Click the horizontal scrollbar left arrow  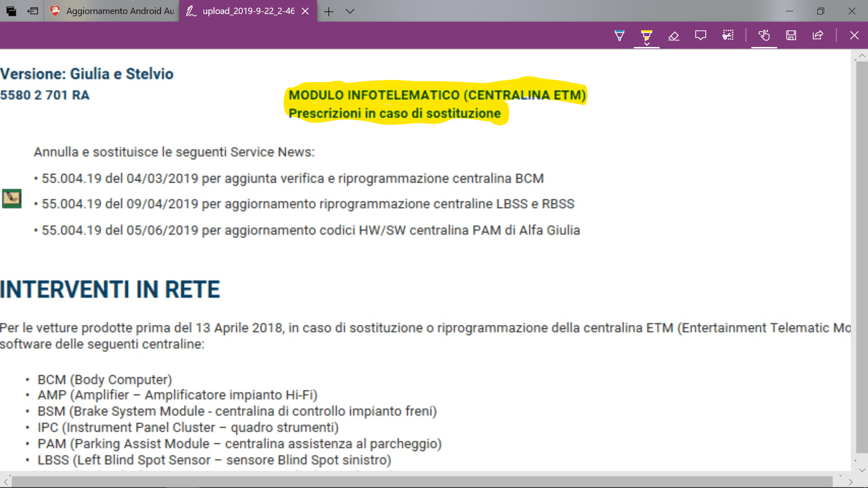(5, 482)
